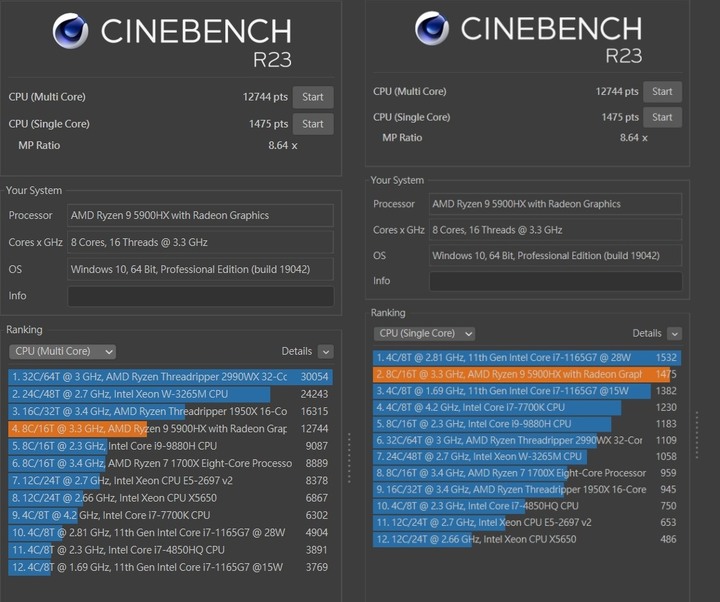The width and height of the screenshot is (720, 602).
Task: Select Xeon E5-2697 v2 row scoring 653
Action: pos(527,523)
